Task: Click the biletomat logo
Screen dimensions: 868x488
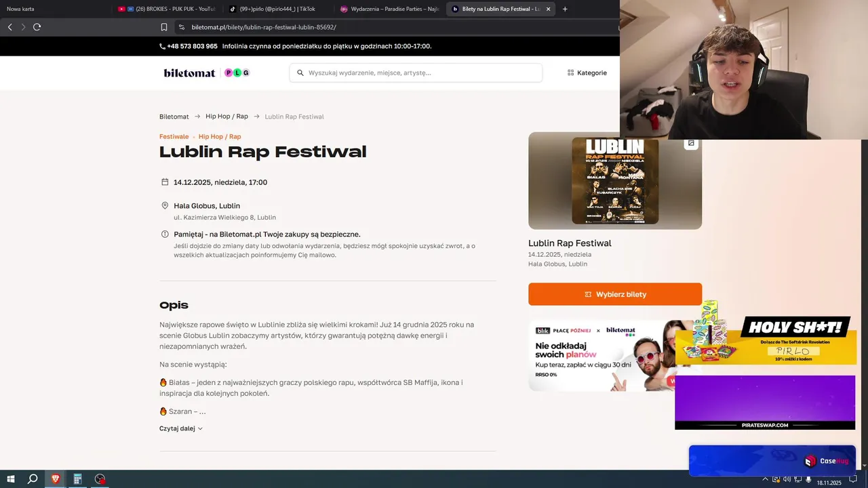Action: [x=189, y=73]
